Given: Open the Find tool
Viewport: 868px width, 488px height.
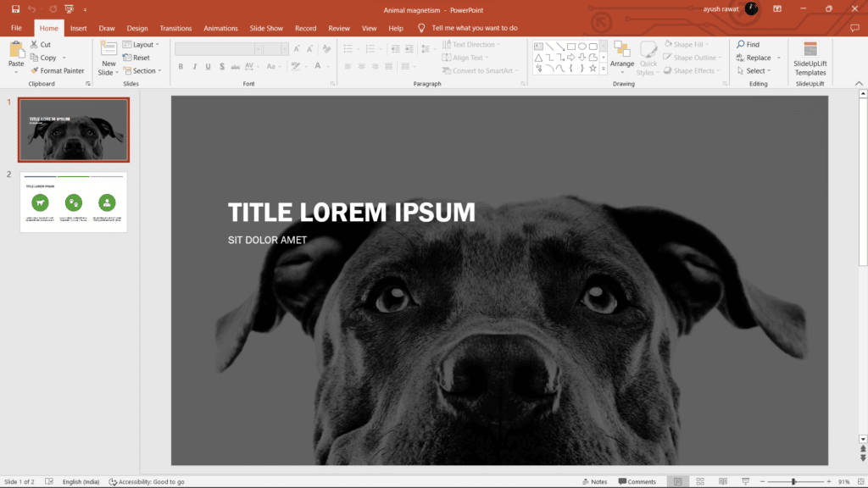Looking at the screenshot, I should click(749, 44).
